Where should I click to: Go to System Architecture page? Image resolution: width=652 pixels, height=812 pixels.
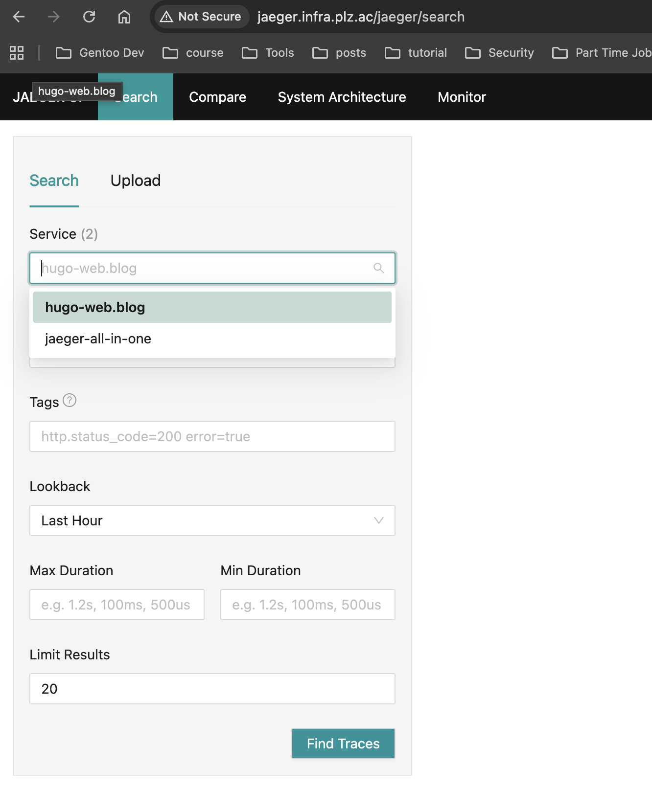pyautogui.click(x=342, y=97)
